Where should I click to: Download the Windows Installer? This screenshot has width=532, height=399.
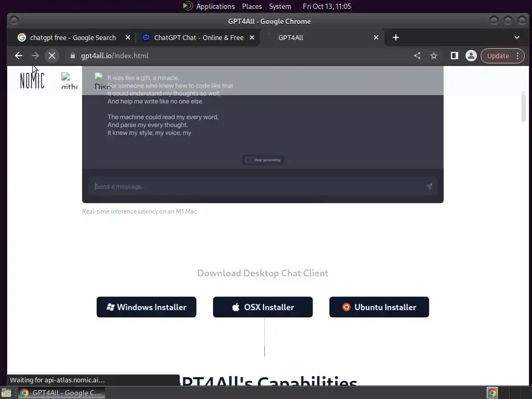(147, 307)
